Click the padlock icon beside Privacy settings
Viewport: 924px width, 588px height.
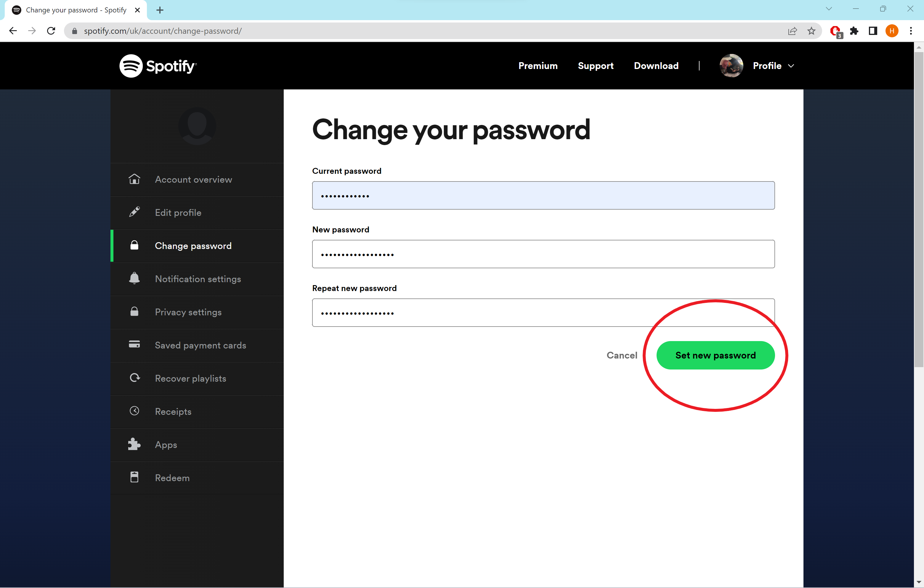(134, 311)
